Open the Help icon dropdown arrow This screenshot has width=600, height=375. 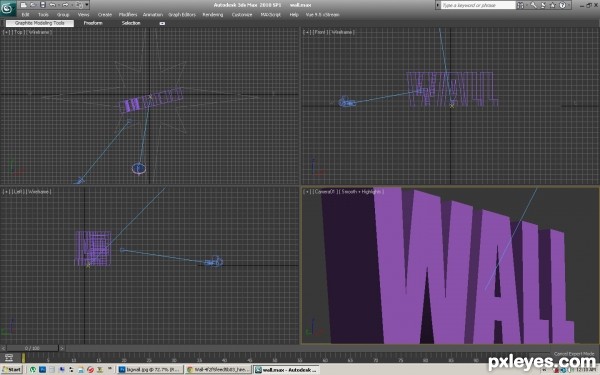click(569, 5)
